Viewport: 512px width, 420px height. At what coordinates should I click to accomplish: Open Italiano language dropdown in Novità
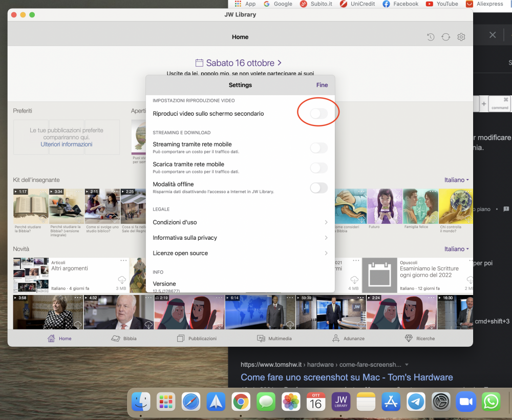[457, 249]
